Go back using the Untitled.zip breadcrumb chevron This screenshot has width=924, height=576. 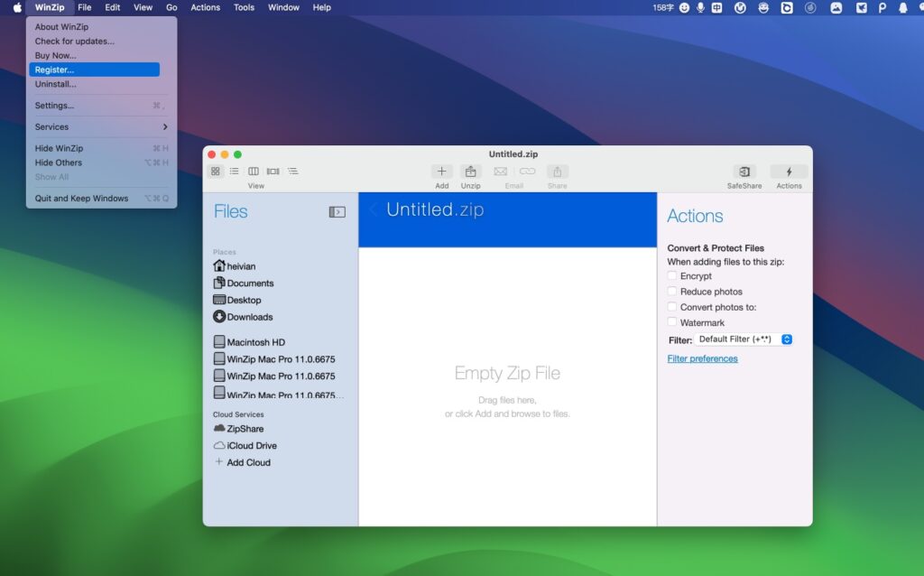[374, 208]
